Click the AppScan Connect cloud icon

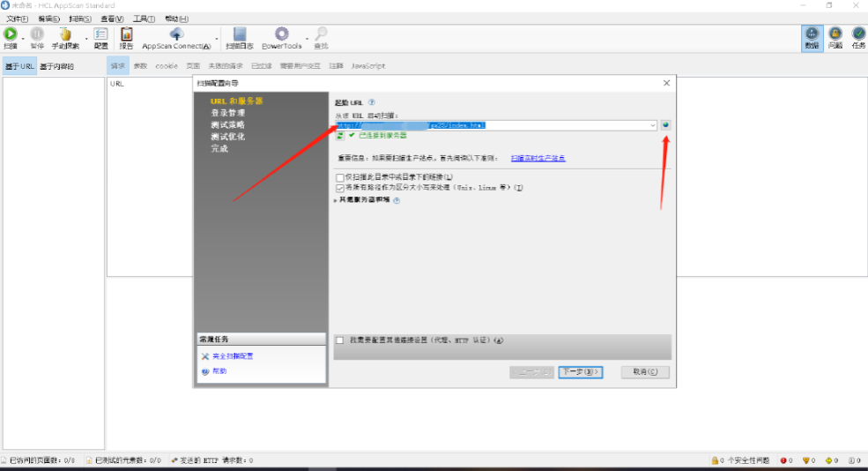pos(176,34)
